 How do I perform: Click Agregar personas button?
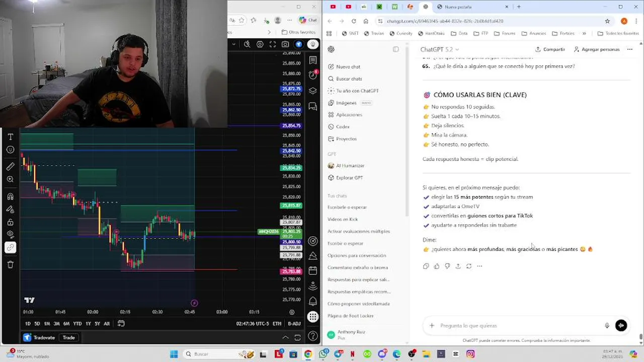point(597,49)
